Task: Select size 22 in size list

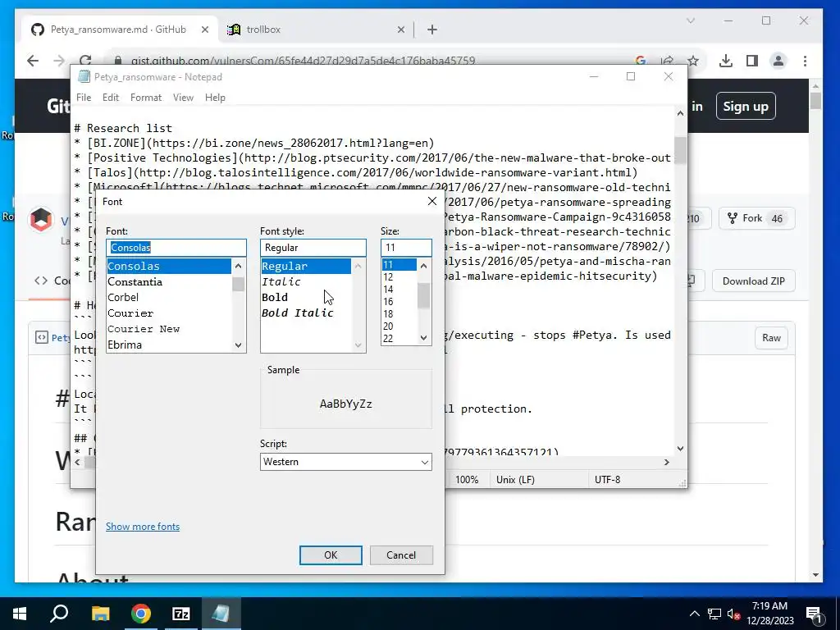Action: coord(399,339)
